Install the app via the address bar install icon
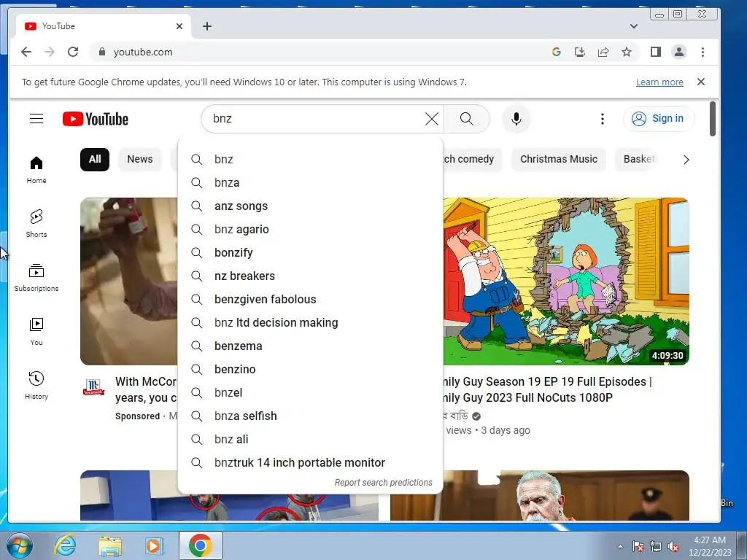This screenshot has height=560, width=747. click(x=580, y=52)
